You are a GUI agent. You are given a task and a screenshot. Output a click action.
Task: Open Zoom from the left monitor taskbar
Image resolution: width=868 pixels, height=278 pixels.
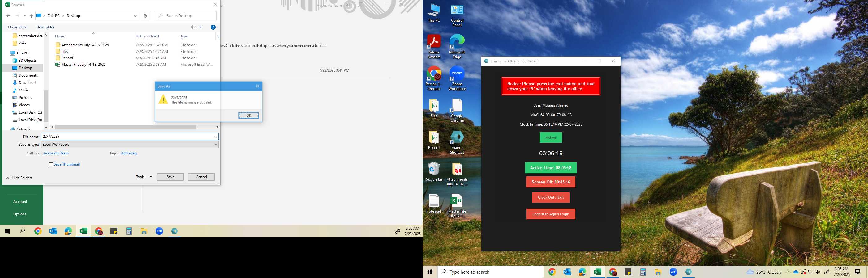pyautogui.click(x=159, y=231)
